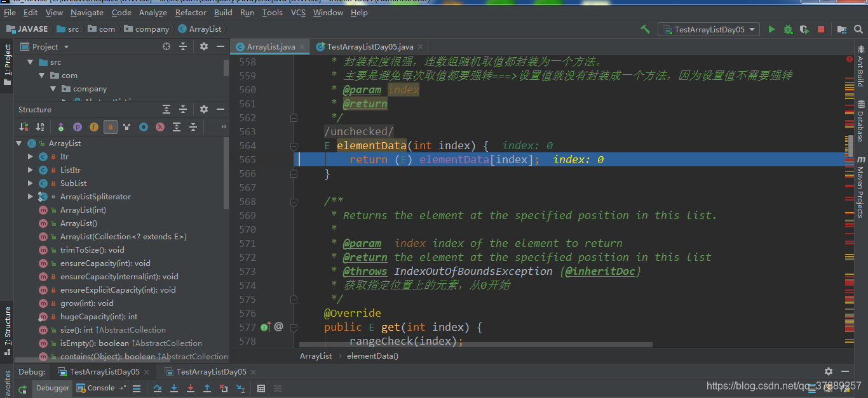Open the Refactor menu

(191, 12)
